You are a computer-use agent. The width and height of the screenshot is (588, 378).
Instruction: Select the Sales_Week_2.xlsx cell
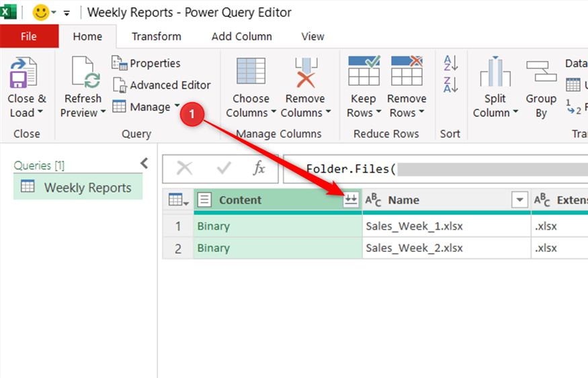[446, 248]
